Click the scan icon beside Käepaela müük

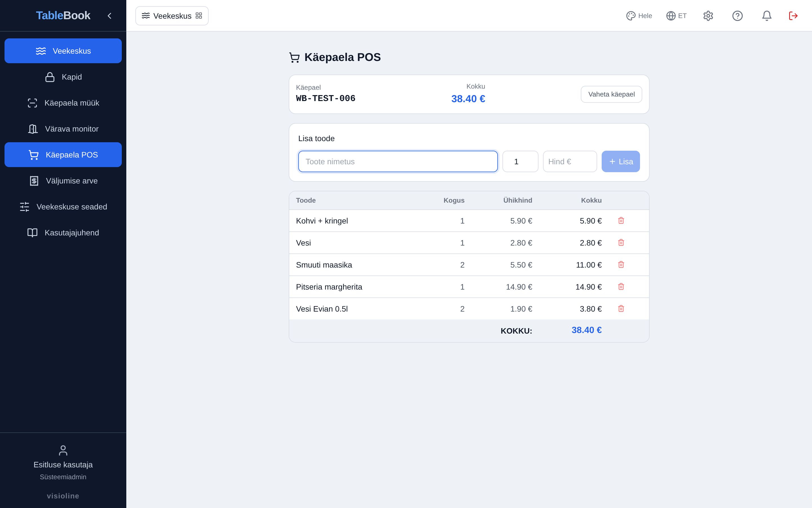click(x=32, y=103)
